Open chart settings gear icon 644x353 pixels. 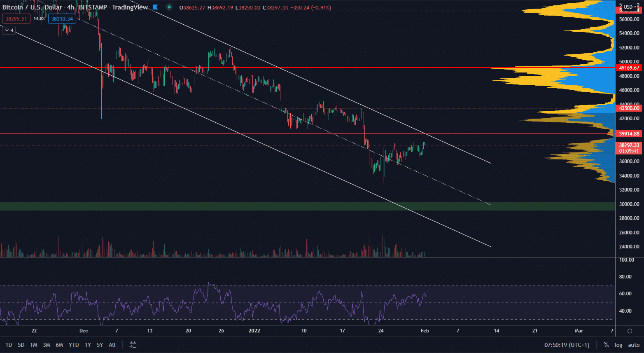tap(630, 331)
